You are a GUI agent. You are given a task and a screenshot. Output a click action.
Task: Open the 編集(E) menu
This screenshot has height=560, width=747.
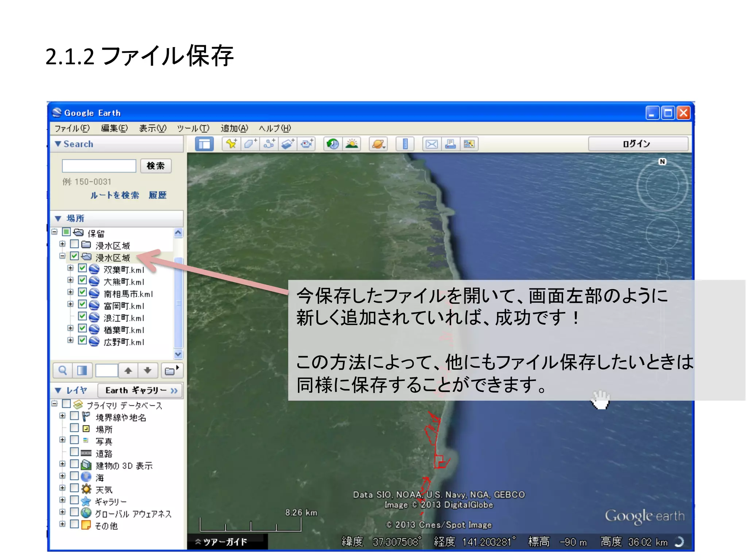click(114, 128)
